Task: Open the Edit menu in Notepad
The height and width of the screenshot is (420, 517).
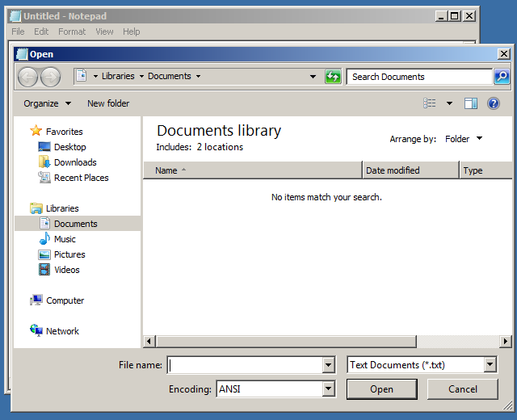Action: coord(41,31)
